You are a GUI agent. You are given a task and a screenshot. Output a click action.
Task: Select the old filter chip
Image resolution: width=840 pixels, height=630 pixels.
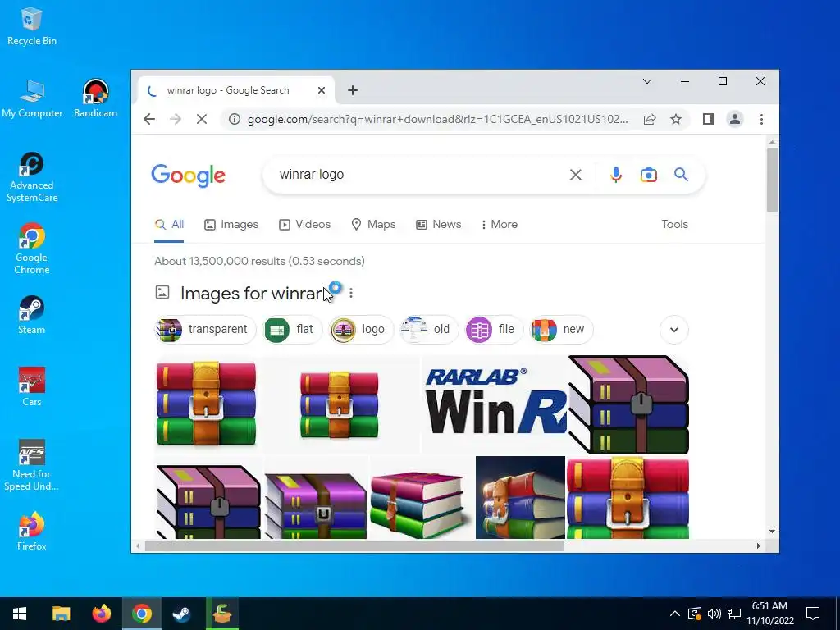[x=429, y=330]
